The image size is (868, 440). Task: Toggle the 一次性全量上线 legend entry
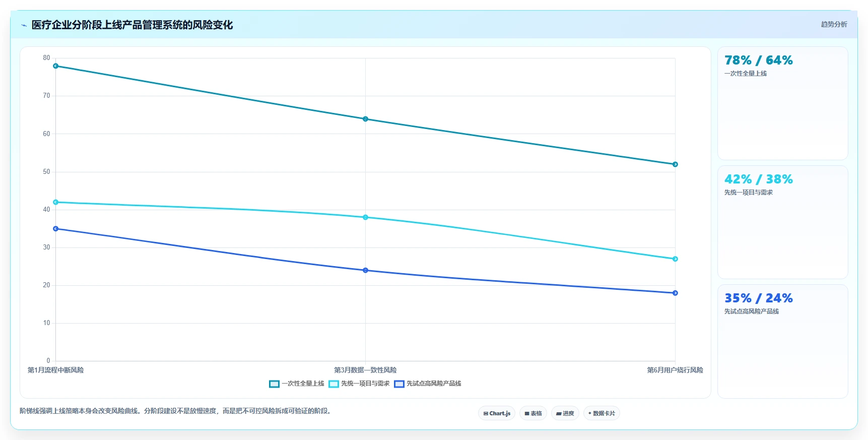click(297, 384)
